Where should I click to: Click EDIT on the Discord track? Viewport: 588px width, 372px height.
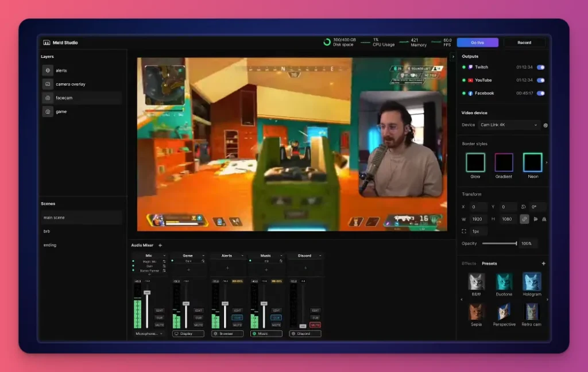pos(315,311)
